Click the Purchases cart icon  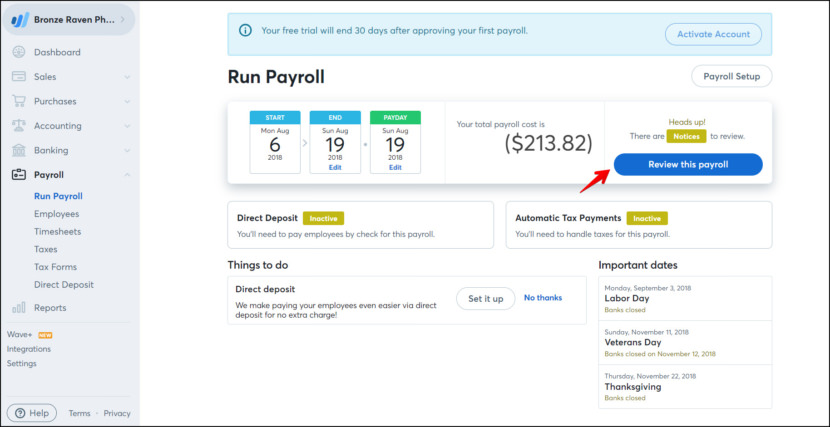pyautogui.click(x=19, y=101)
